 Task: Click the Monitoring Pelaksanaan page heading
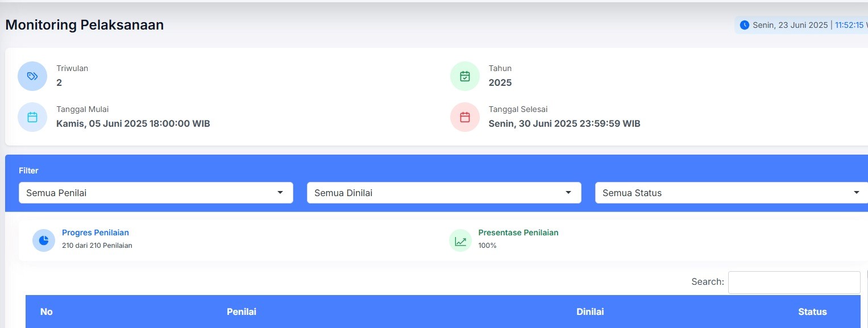click(x=85, y=25)
